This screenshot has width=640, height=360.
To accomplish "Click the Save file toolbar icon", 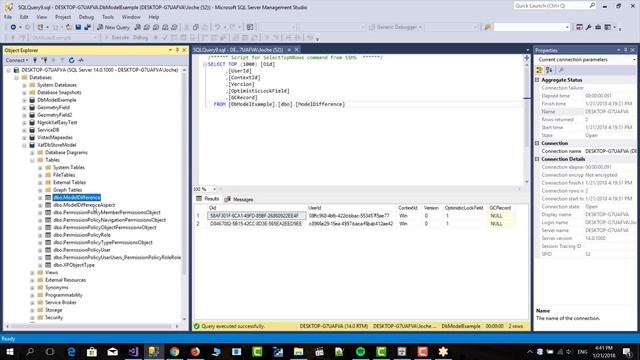I will [x=78, y=27].
